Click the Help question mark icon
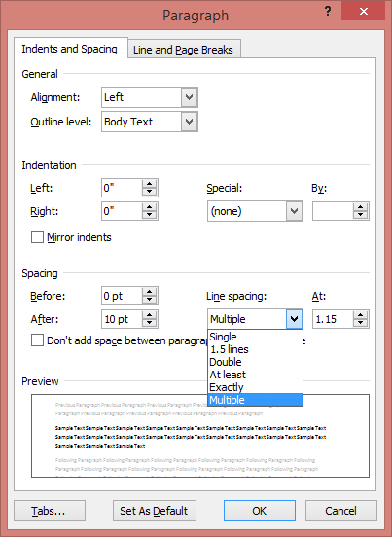 pos(328,12)
